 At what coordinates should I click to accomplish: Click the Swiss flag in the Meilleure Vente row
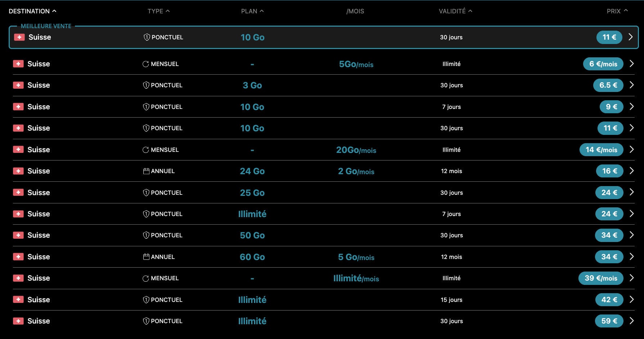click(x=19, y=37)
